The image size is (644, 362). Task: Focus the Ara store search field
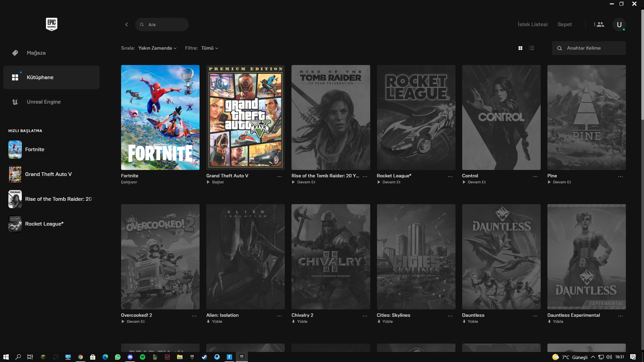click(x=162, y=24)
